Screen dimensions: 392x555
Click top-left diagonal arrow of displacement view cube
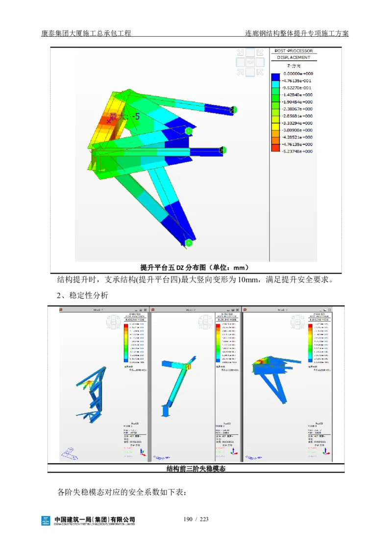coord(240,53)
